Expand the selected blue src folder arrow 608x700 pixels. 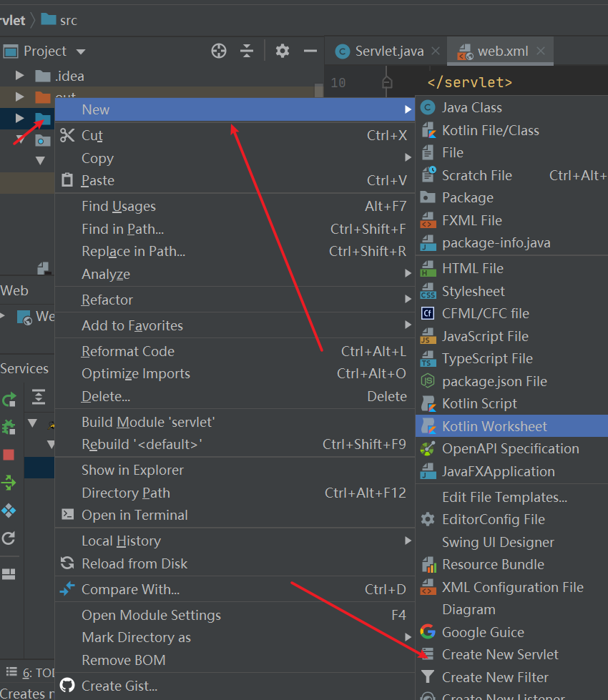[19, 118]
